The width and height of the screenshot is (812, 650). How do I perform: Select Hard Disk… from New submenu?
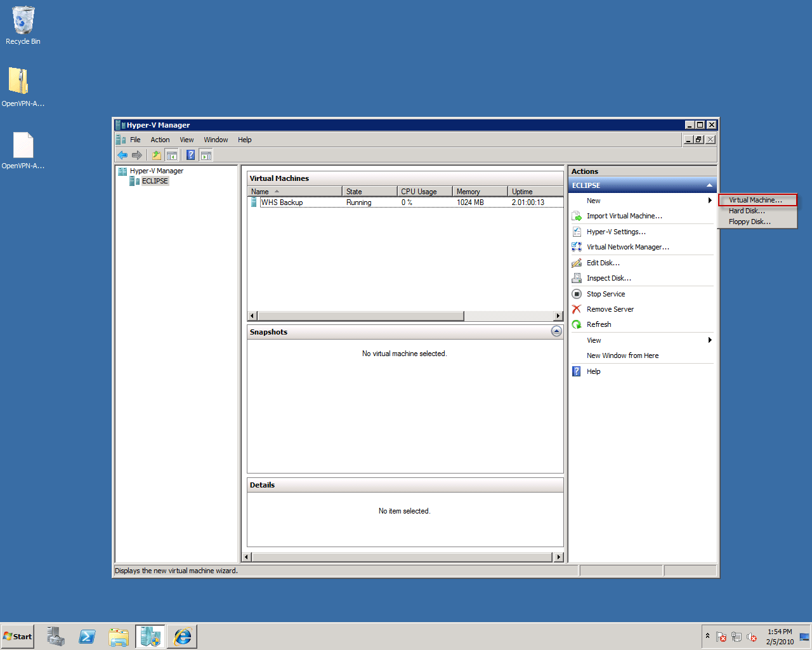pyautogui.click(x=757, y=211)
